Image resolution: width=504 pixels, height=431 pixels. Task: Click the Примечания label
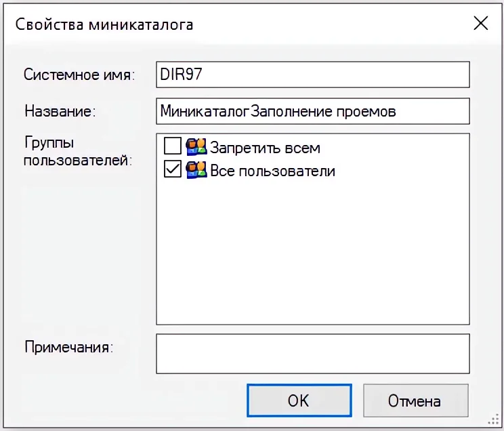point(68,347)
